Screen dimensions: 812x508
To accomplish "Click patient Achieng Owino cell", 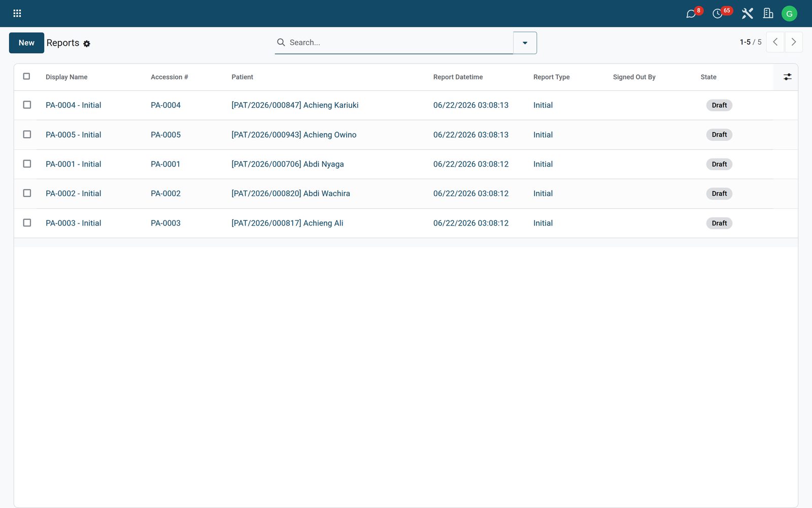I will pyautogui.click(x=294, y=135).
